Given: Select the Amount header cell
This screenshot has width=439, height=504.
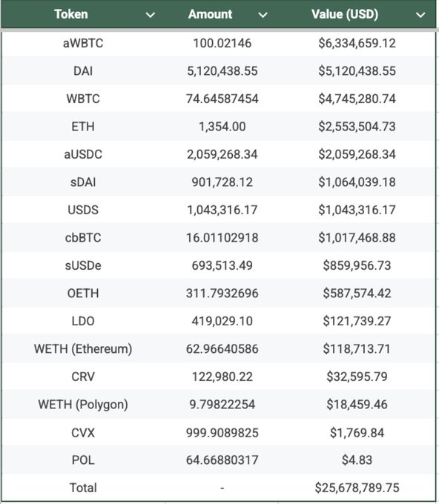Looking at the screenshot, I should coord(222,14).
